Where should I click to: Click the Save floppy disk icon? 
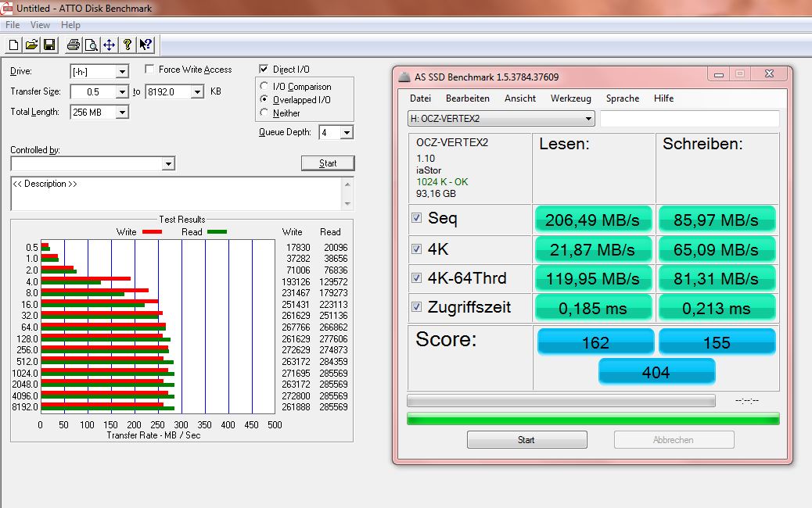coord(49,45)
